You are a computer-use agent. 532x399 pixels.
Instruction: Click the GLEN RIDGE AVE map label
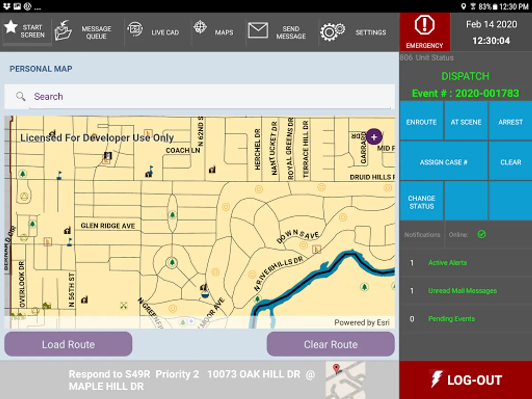[108, 226]
